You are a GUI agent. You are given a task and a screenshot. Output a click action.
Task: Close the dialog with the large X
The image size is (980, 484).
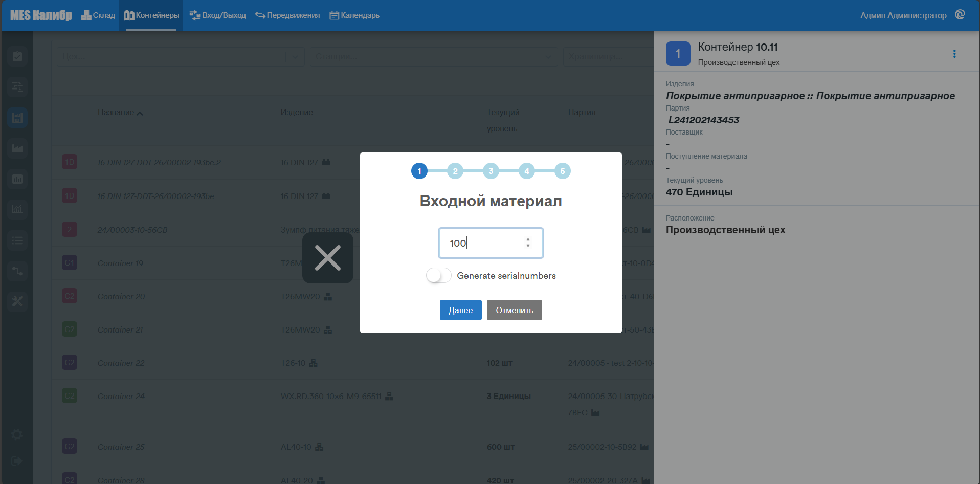[x=328, y=258]
